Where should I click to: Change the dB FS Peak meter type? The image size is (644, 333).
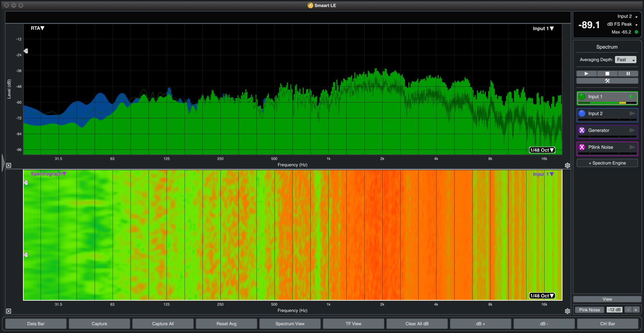(x=622, y=24)
